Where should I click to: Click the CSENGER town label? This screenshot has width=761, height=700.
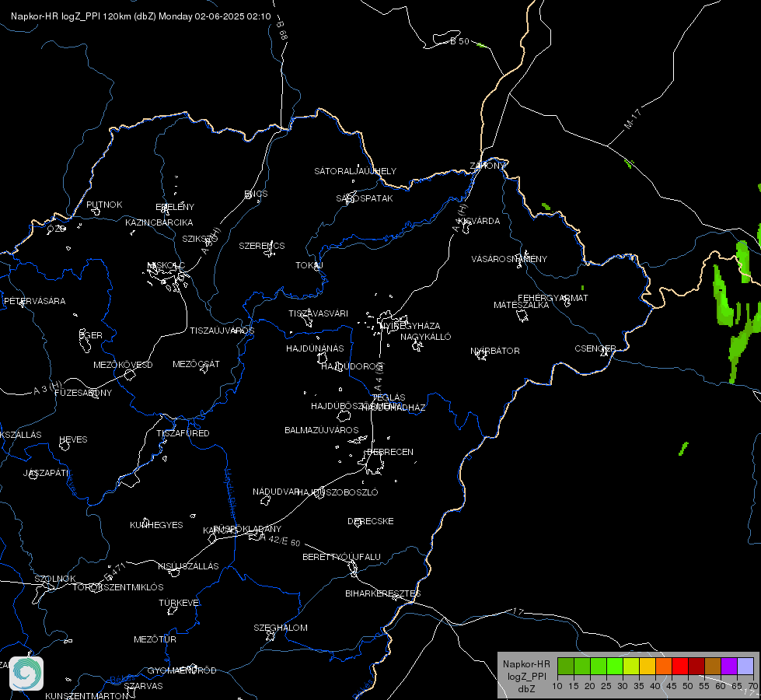pos(595,348)
